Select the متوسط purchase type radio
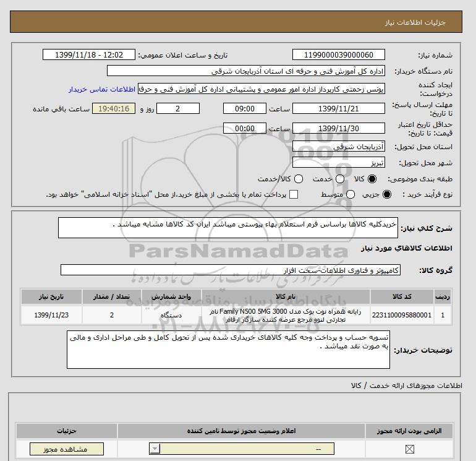 [x=351, y=194]
